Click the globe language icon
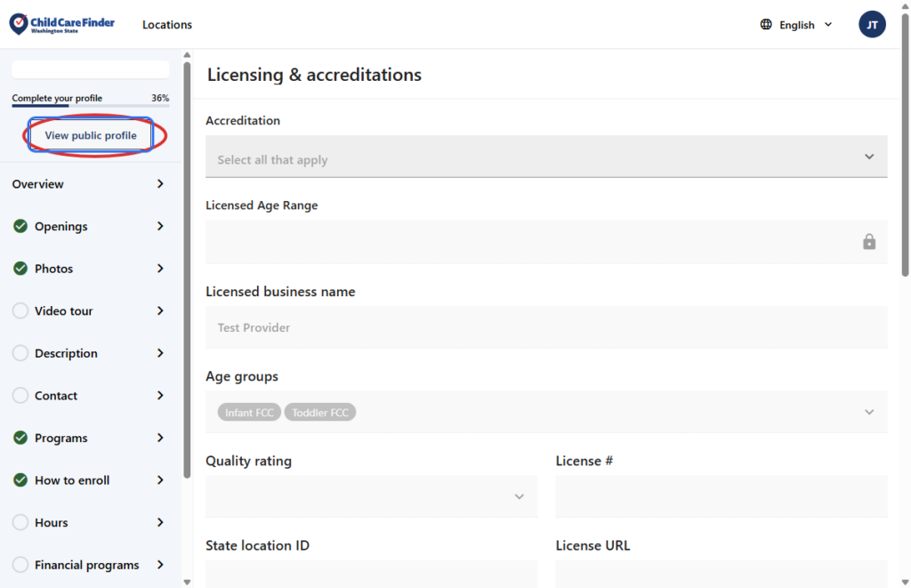Image resolution: width=911 pixels, height=588 pixels. point(766,25)
